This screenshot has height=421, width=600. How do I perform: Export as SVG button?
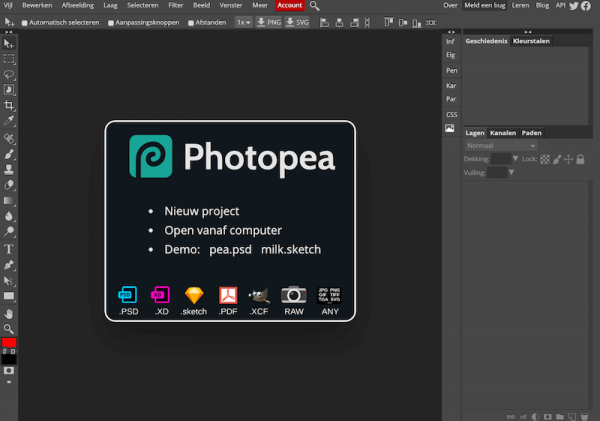click(x=297, y=23)
